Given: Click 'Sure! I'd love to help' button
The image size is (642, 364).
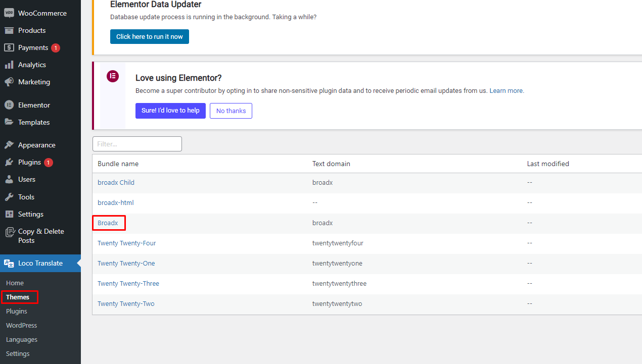Looking at the screenshot, I should tap(170, 111).
